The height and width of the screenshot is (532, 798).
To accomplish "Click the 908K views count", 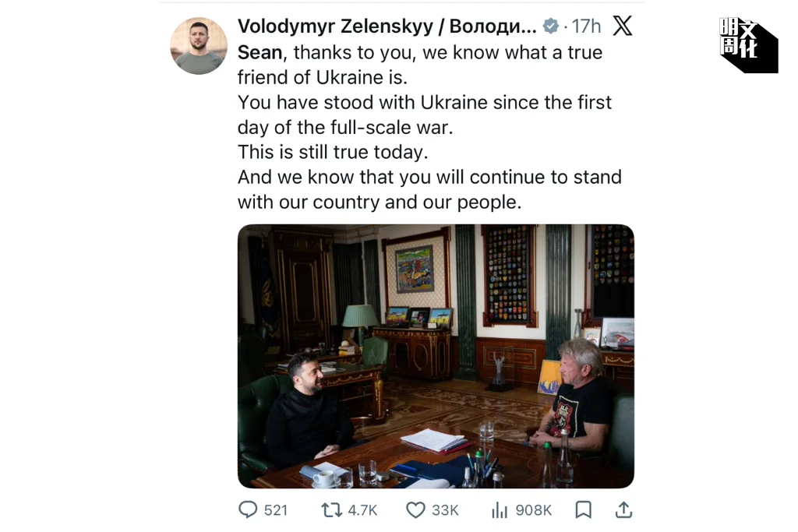I will click(x=534, y=510).
